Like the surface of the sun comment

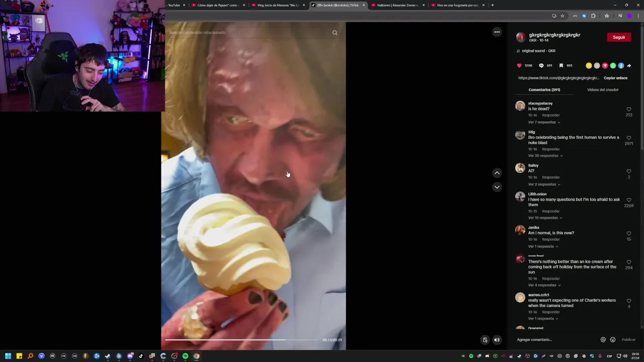[629, 262]
